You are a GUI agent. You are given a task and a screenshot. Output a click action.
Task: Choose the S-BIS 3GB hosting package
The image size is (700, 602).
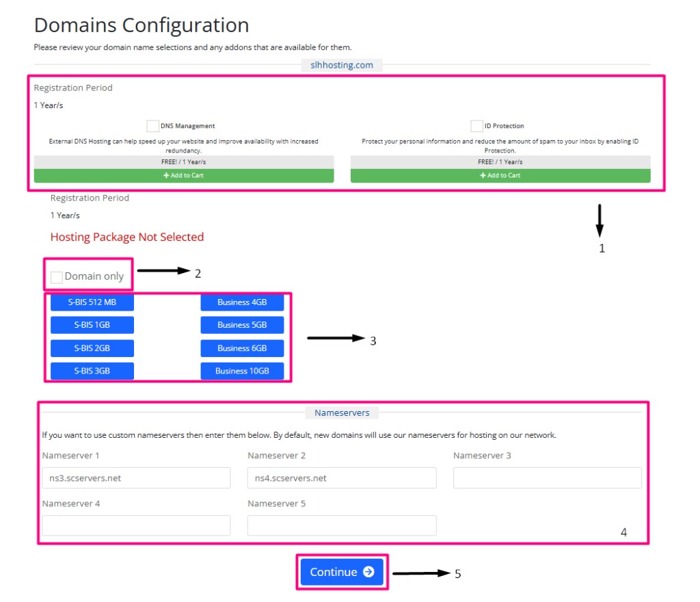[92, 371]
